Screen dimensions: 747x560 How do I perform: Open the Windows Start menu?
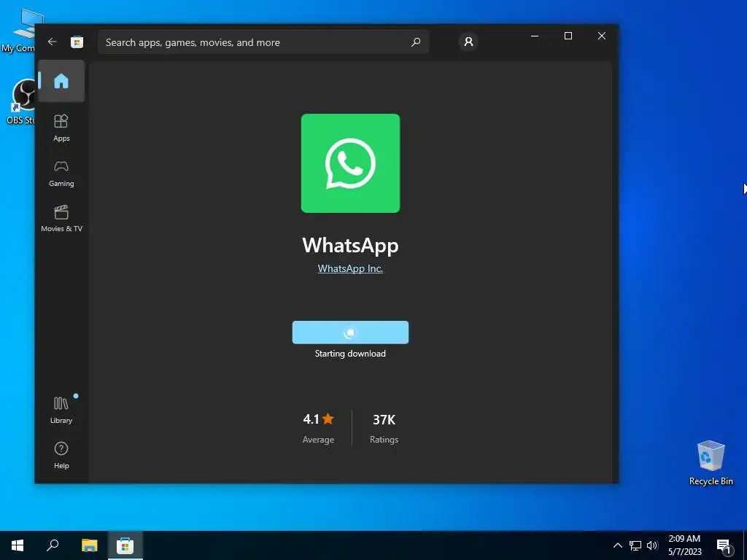coord(18,545)
